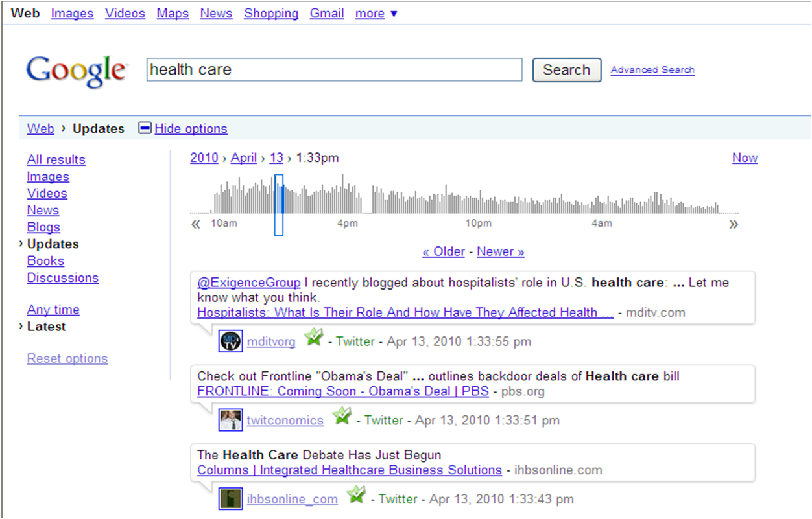Go earlier with timeline left double-arrow
Screen dimensions: 812x519
[196, 224]
